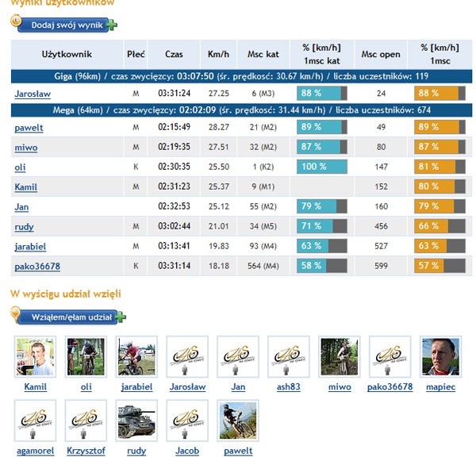The width and height of the screenshot is (476, 461).
Task: Click the 'Czas' column header
Action: coord(175,54)
